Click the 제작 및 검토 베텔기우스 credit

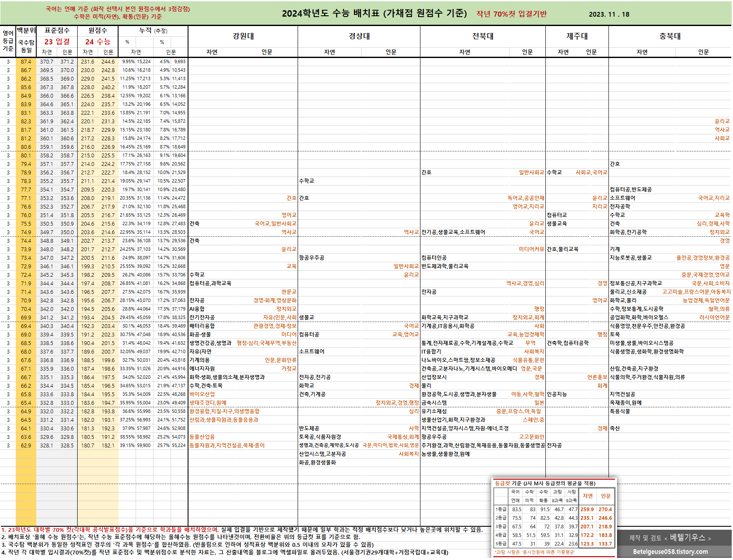tap(670, 538)
